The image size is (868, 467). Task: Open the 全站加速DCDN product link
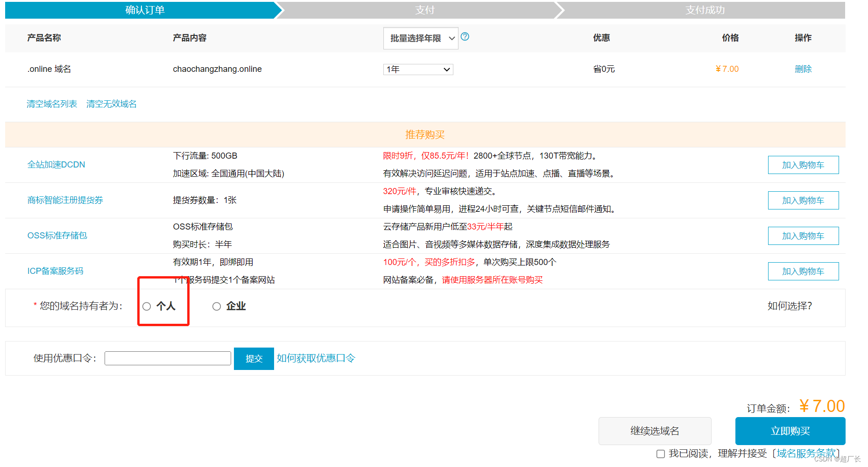(56, 165)
